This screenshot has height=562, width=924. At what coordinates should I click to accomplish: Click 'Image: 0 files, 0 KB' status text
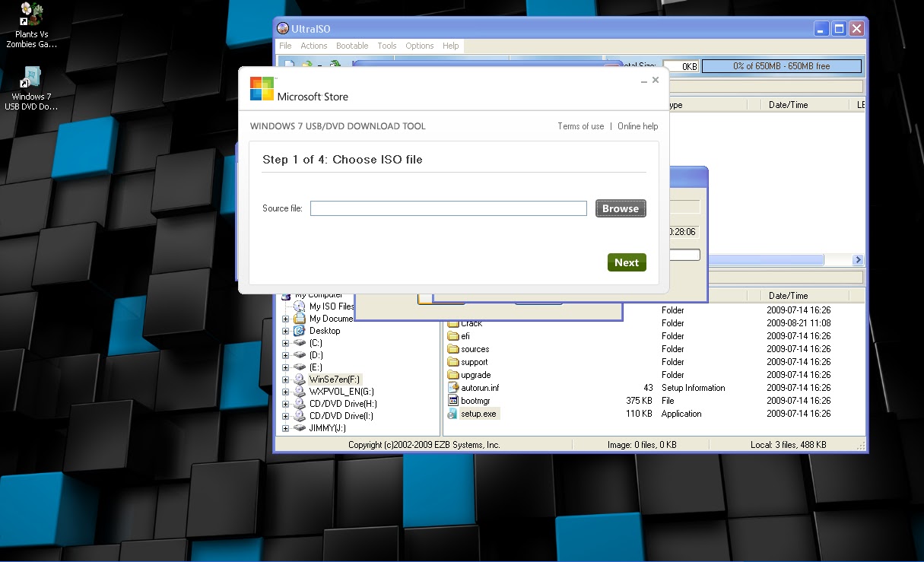(x=643, y=445)
